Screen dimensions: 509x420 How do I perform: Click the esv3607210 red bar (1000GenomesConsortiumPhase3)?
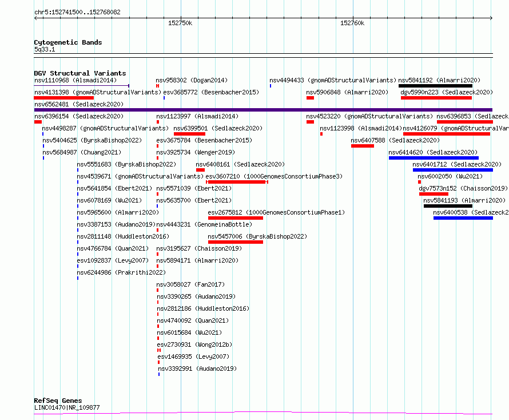(237, 182)
